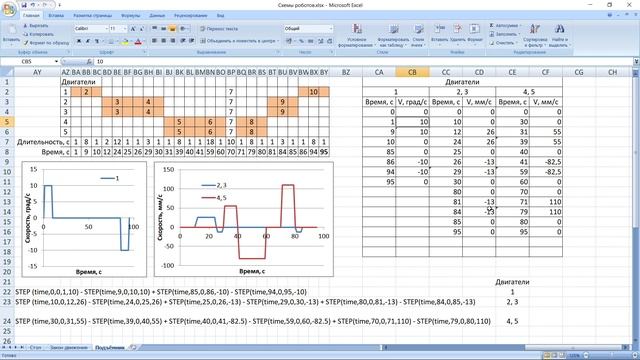Apply the yellow fill color

coord(124,41)
